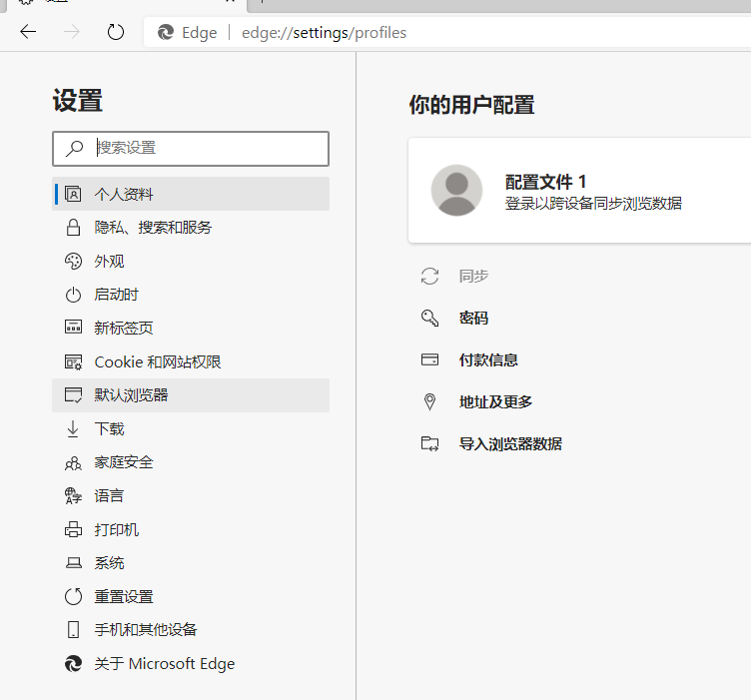
Task: Click the folder icon for 导入浏览器数据
Action: point(429,444)
